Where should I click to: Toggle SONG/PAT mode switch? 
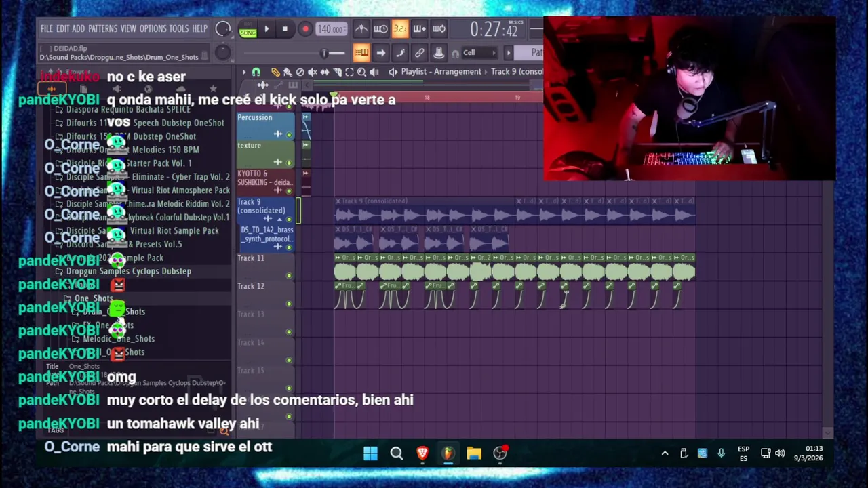(x=248, y=29)
